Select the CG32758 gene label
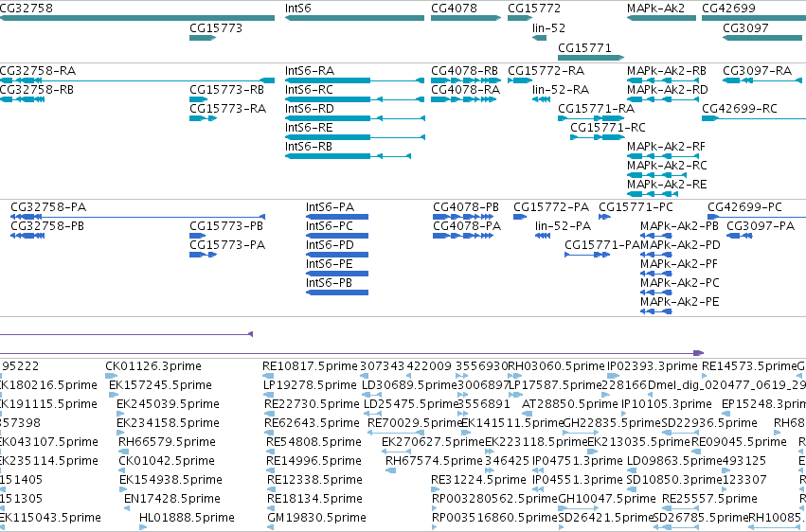This screenshot has height=532, width=806. click(26, 9)
